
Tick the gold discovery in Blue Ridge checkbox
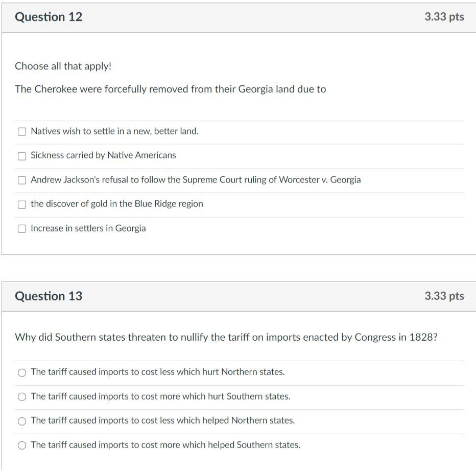click(22, 204)
